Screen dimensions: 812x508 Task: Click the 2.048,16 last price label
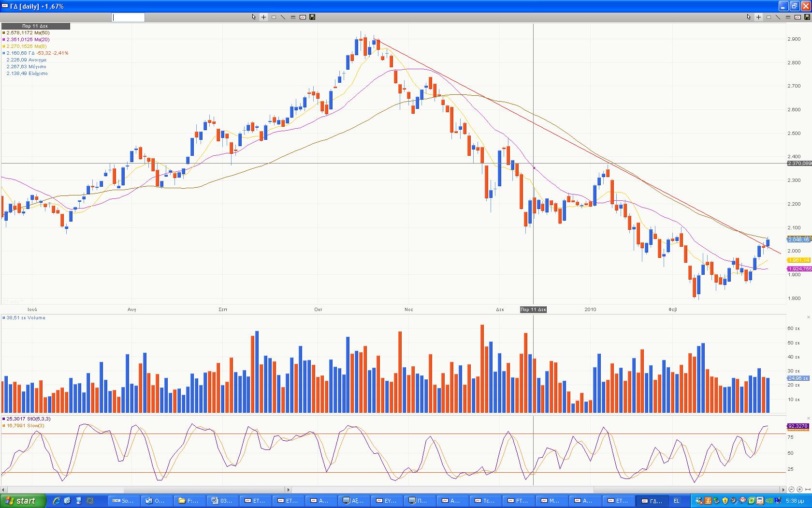coord(798,239)
